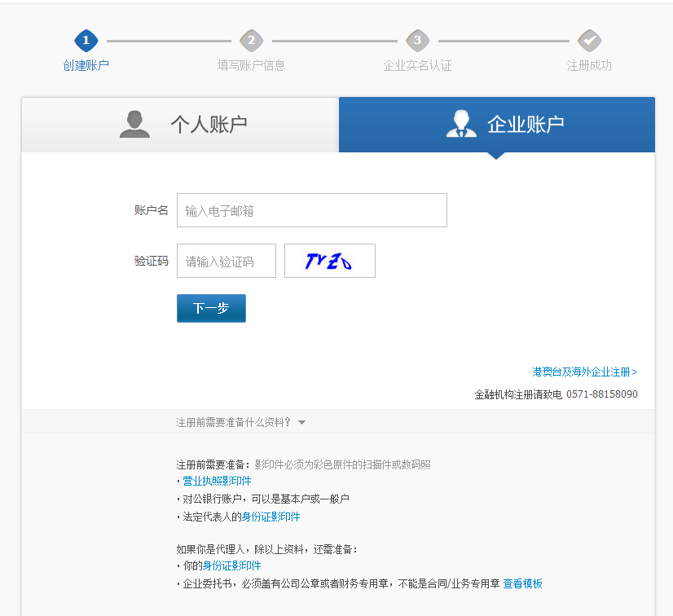The image size is (673, 616).
Task: Click the captcha image to refresh it
Action: point(329,261)
